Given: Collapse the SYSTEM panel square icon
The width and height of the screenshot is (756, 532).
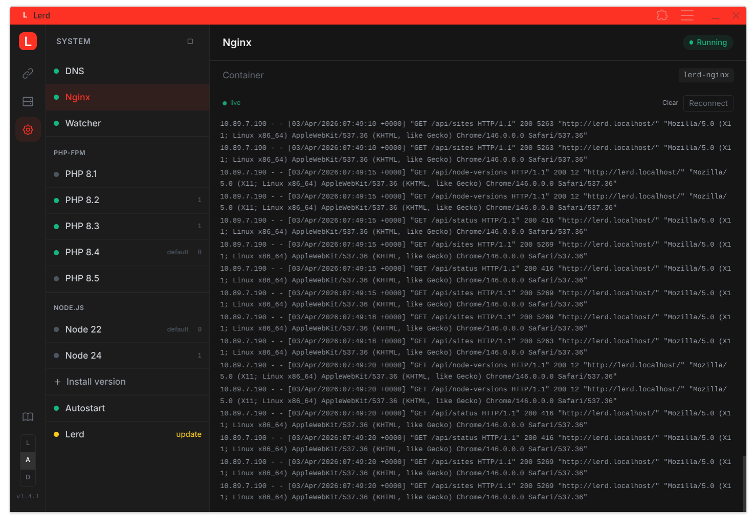Looking at the screenshot, I should point(190,41).
